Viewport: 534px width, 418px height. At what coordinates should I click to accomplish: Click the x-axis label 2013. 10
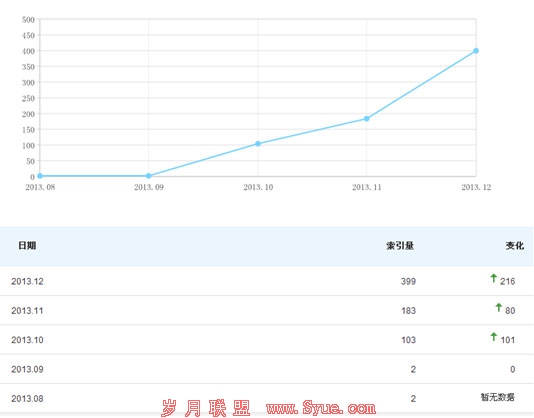coord(258,187)
